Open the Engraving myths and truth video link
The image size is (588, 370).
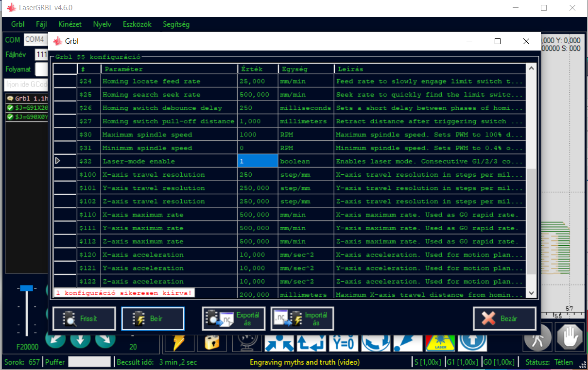305,362
